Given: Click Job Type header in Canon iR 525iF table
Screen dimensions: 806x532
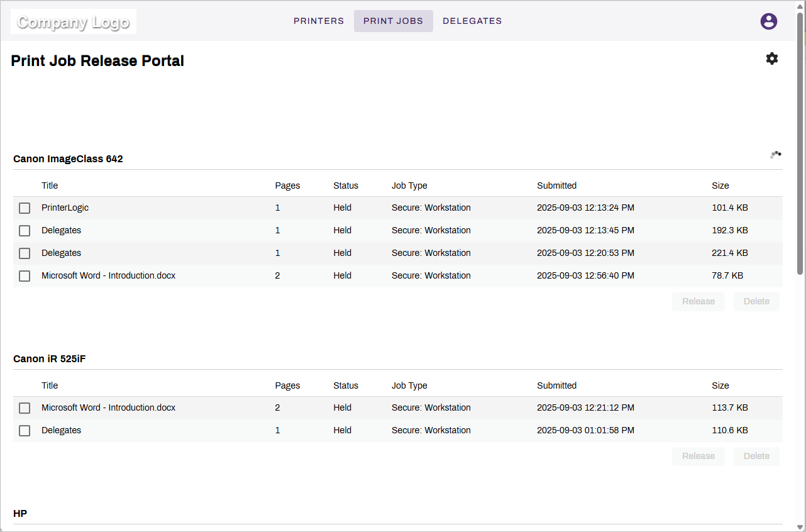Looking at the screenshot, I should pos(409,385).
